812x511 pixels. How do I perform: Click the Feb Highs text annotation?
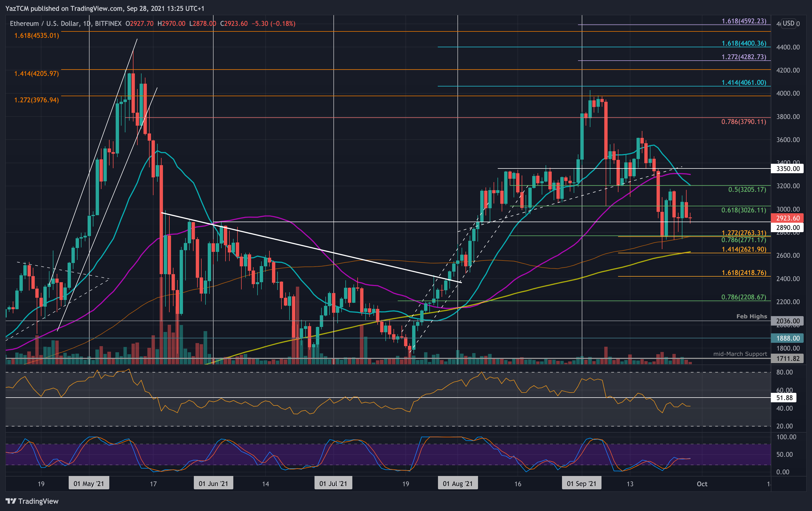click(x=751, y=316)
